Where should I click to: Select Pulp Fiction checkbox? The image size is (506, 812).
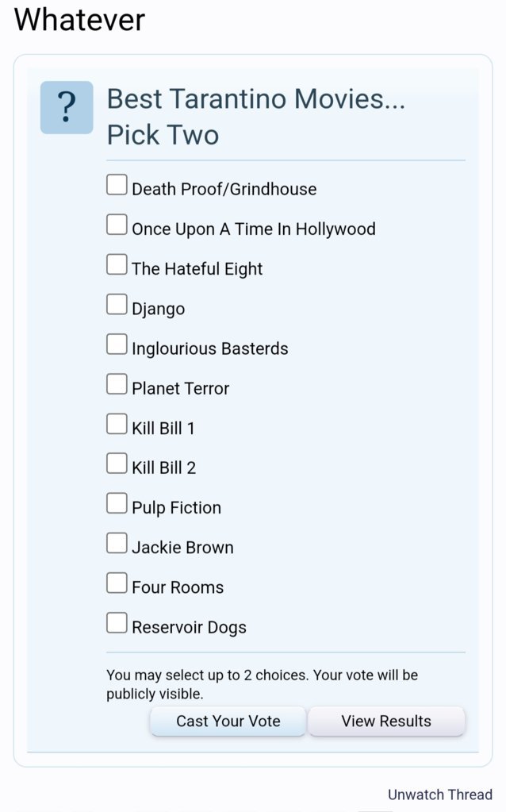[x=117, y=503]
